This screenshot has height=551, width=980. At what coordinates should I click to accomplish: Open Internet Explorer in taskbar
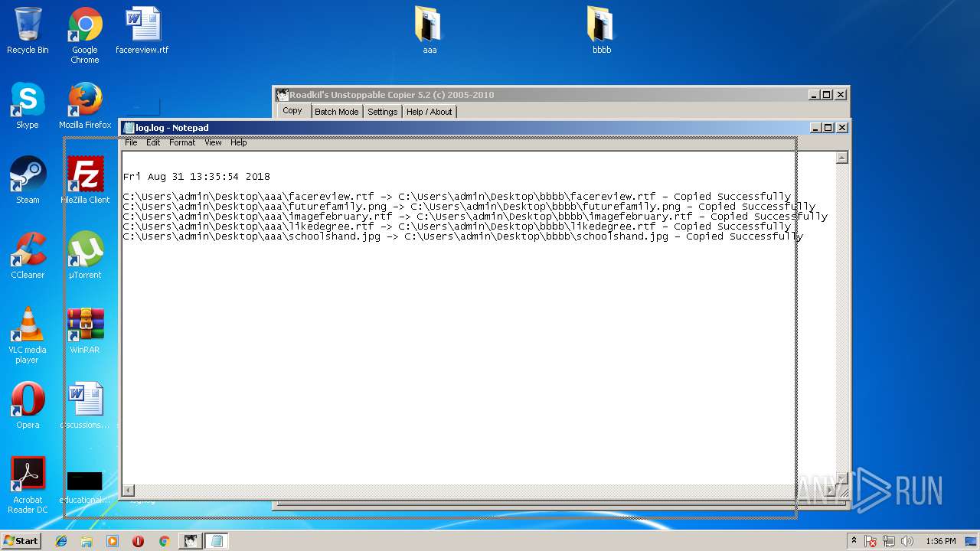click(61, 541)
